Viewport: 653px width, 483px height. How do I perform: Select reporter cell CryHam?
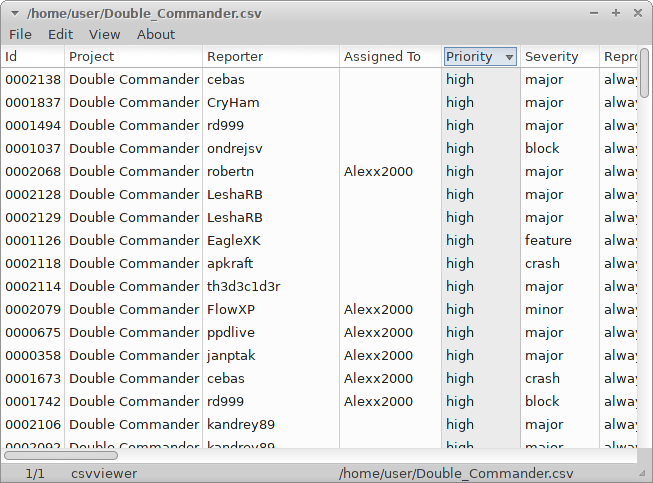tap(233, 102)
